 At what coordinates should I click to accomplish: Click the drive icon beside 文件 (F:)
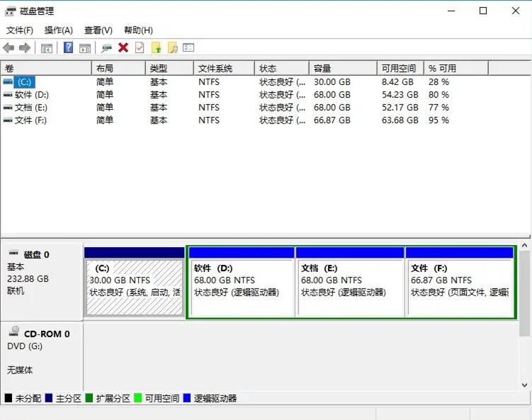(8, 120)
